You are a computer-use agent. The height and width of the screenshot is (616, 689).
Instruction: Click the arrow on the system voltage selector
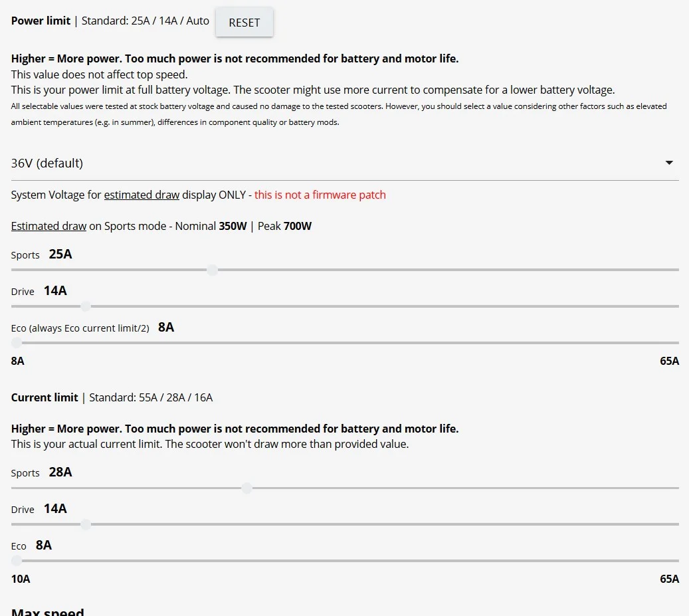(x=669, y=163)
